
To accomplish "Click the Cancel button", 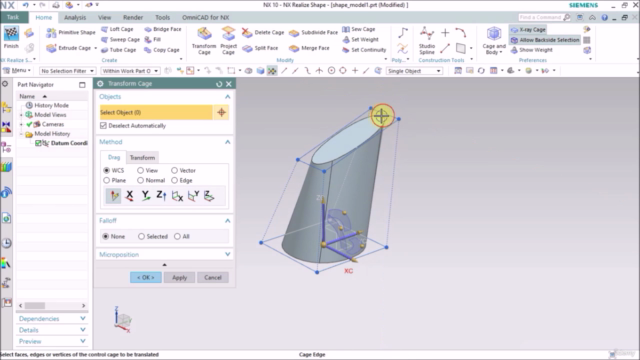I will pyautogui.click(x=213, y=278).
